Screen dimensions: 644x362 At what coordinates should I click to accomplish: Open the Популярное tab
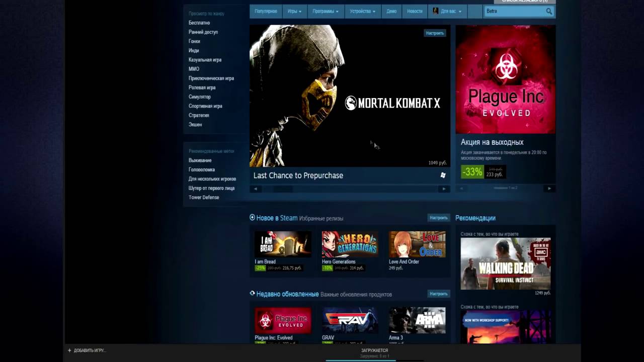[266, 11]
